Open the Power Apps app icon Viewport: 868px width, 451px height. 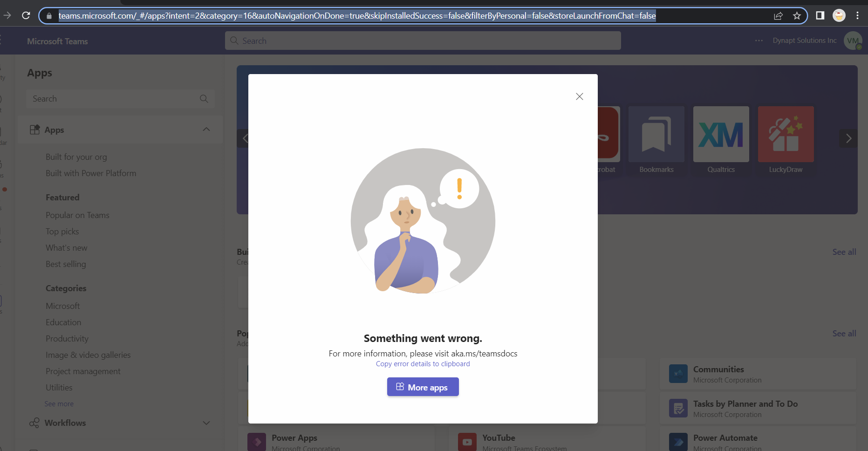256,442
